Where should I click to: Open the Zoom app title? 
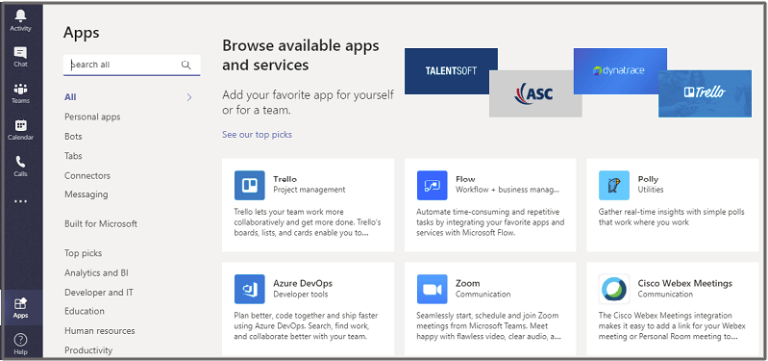pyautogui.click(x=468, y=283)
